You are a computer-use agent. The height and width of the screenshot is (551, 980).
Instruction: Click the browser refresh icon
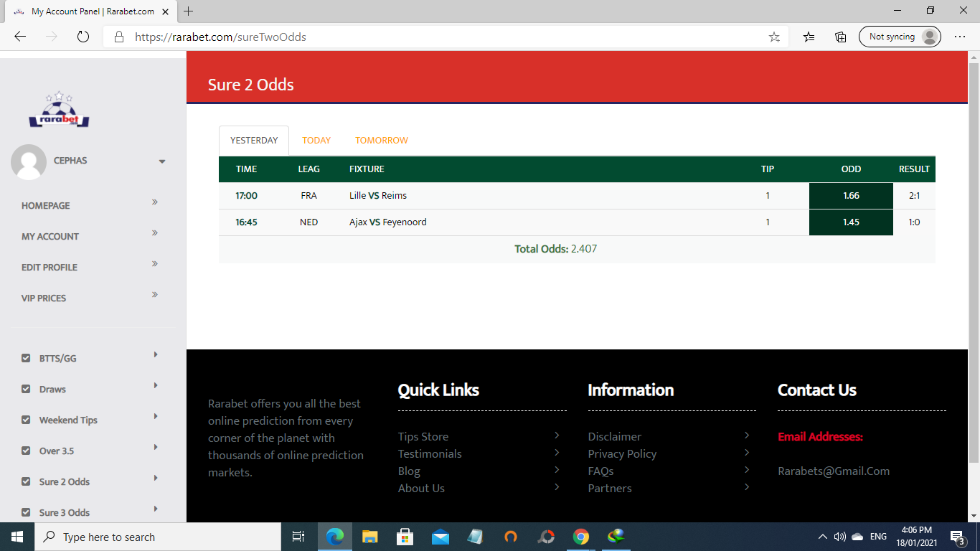click(x=83, y=37)
